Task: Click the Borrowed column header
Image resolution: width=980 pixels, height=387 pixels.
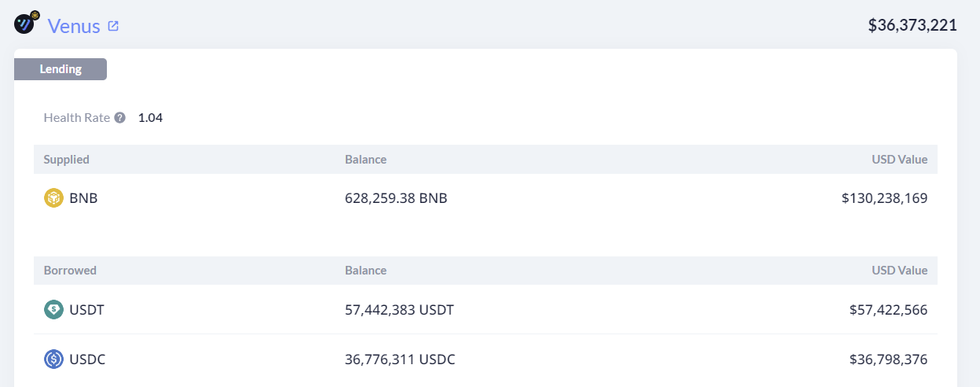Action: (x=70, y=271)
